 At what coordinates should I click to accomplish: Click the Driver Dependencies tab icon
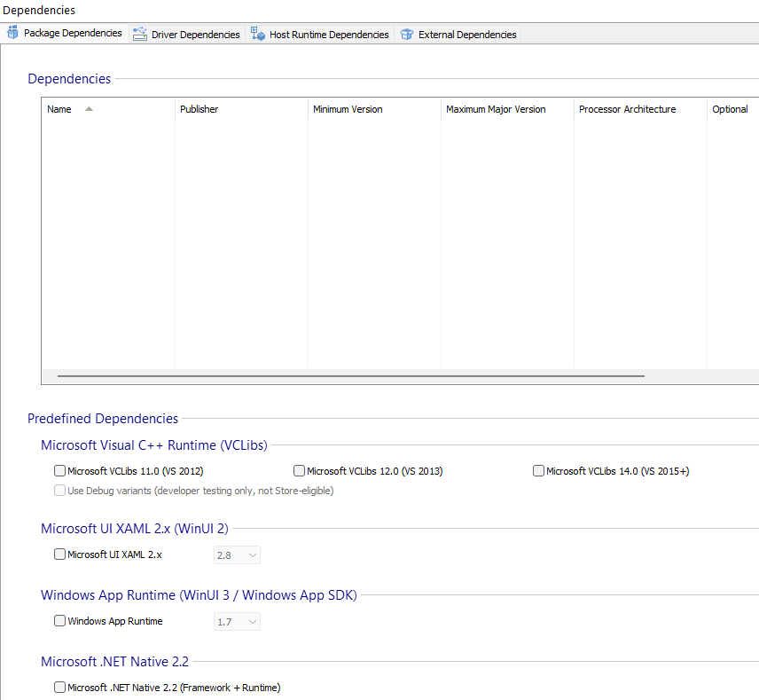140,34
